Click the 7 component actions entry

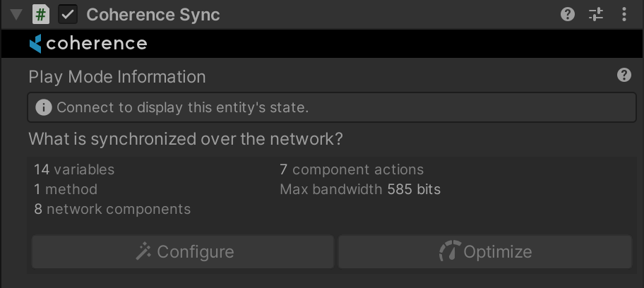pos(352,169)
